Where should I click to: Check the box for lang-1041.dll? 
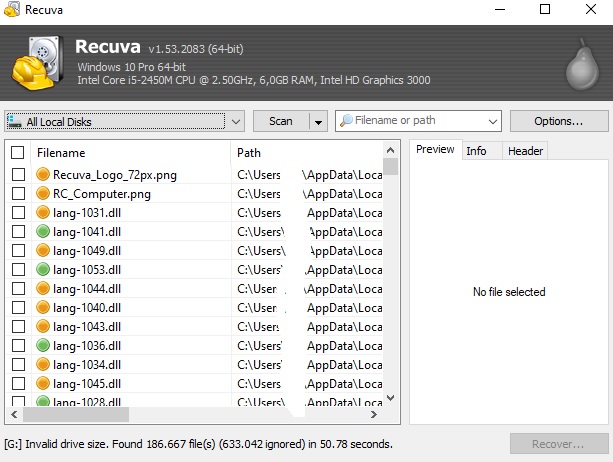tap(18, 231)
